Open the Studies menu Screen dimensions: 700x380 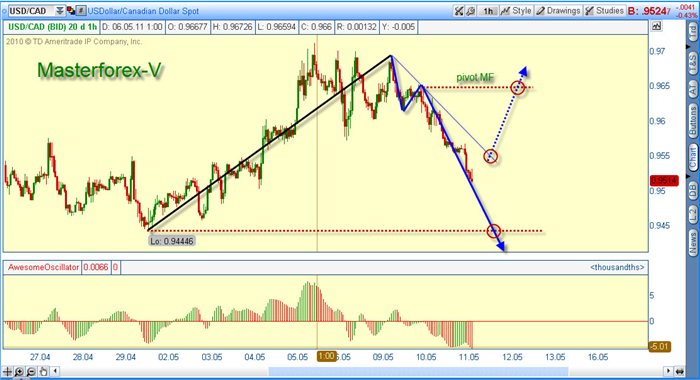604,11
